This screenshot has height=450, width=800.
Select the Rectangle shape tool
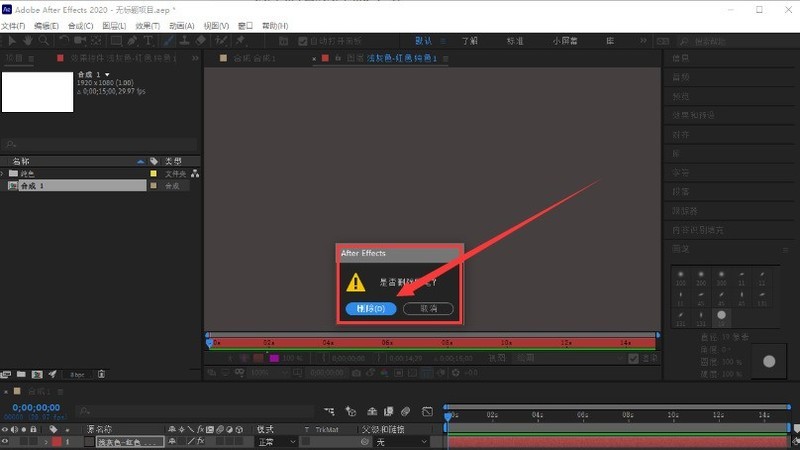point(115,41)
